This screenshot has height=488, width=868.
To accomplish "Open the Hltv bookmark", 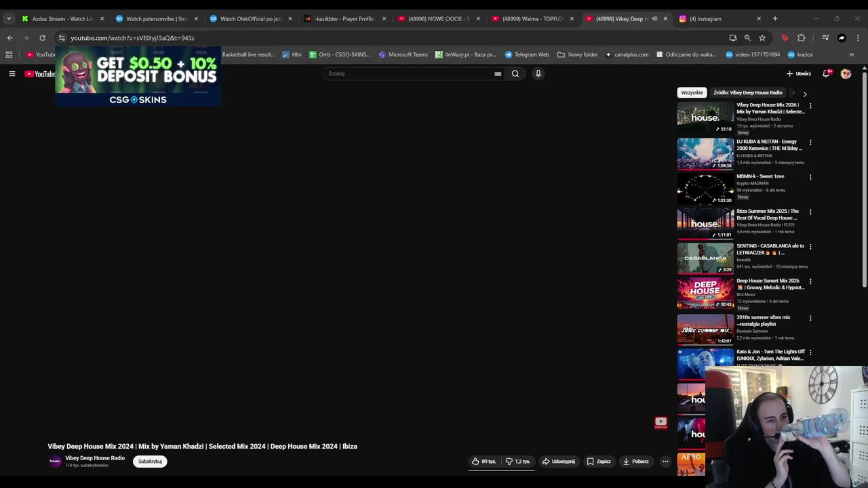I will coord(292,54).
